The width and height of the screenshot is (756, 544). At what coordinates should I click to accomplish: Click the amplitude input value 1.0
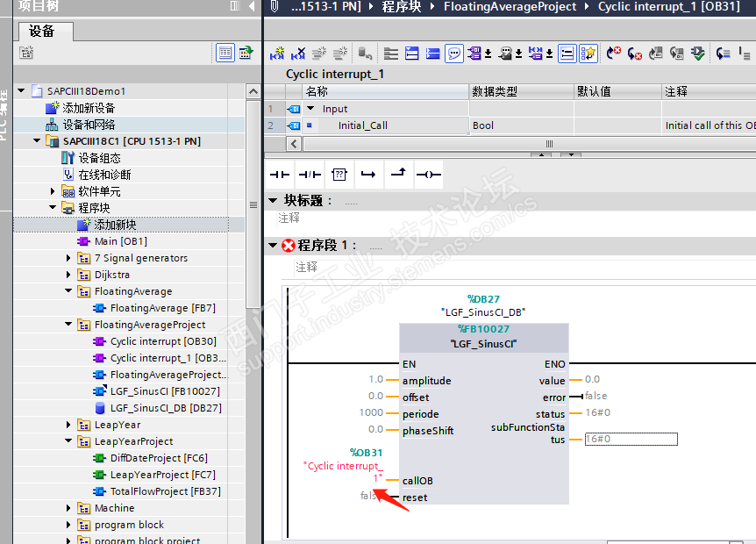375,380
